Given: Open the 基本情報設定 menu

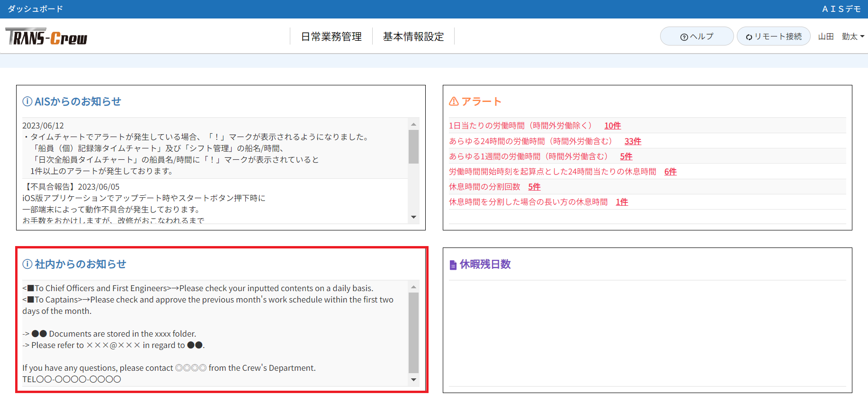Looking at the screenshot, I should coord(413,37).
